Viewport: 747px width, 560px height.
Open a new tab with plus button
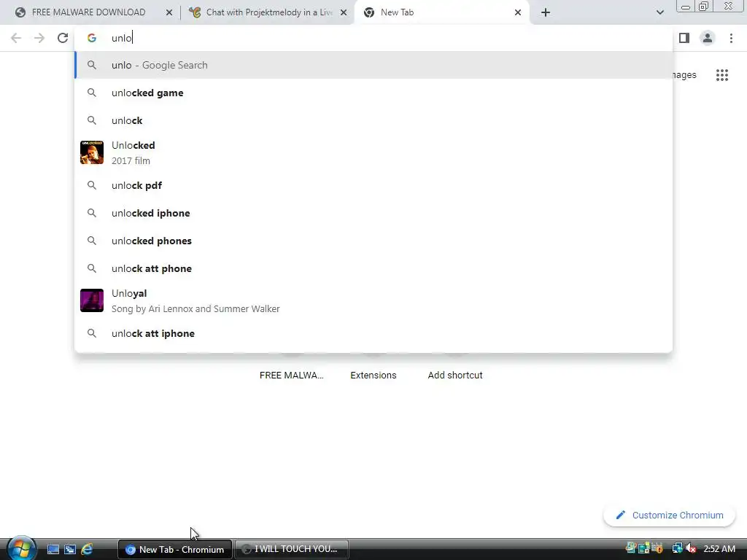pyautogui.click(x=546, y=12)
